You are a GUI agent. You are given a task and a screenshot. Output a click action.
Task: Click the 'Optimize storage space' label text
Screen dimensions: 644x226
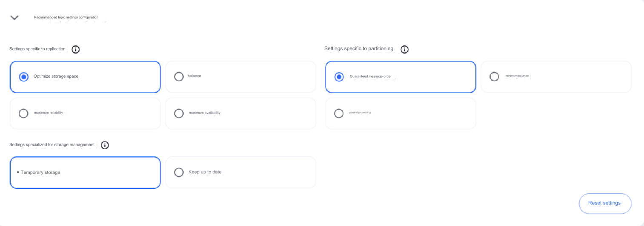tap(56, 76)
